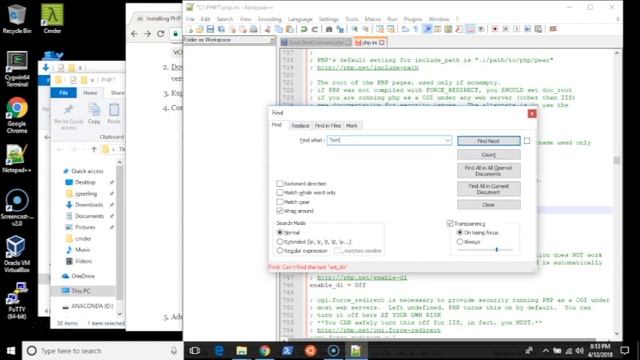
Task: Click Find All in All Opened Documents
Action: pyautogui.click(x=489, y=171)
